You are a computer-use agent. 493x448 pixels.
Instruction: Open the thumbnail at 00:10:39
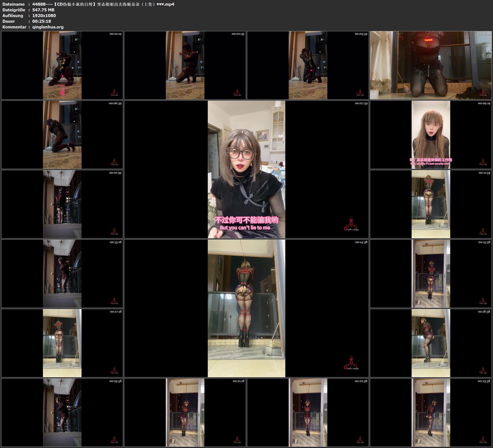pos(62,204)
